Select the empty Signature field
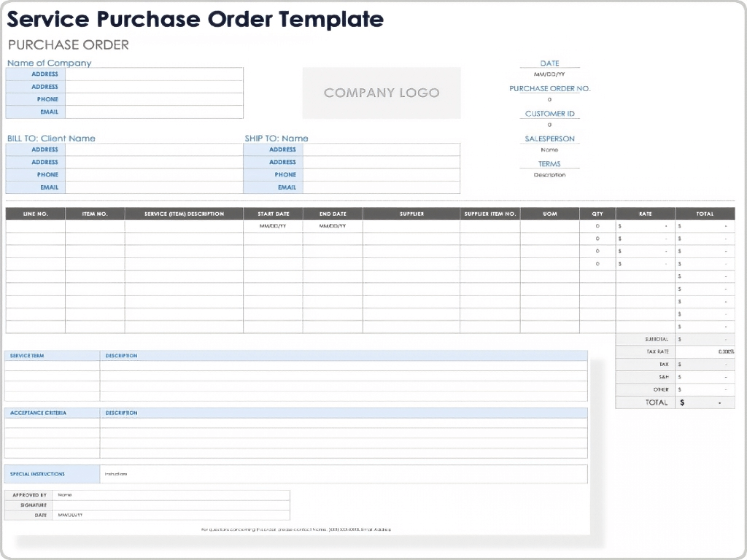747x560 pixels. [x=171, y=505]
